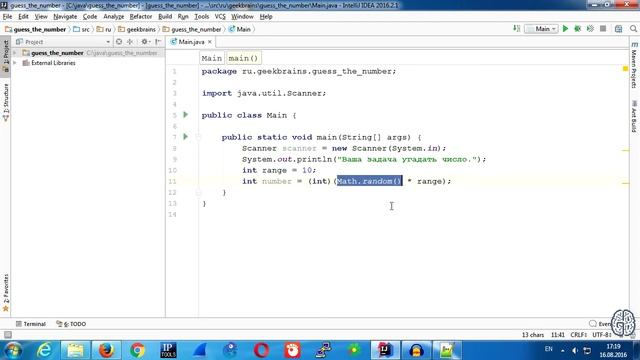Click the Main class structure breadcrumb above editor

(x=211, y=58)
